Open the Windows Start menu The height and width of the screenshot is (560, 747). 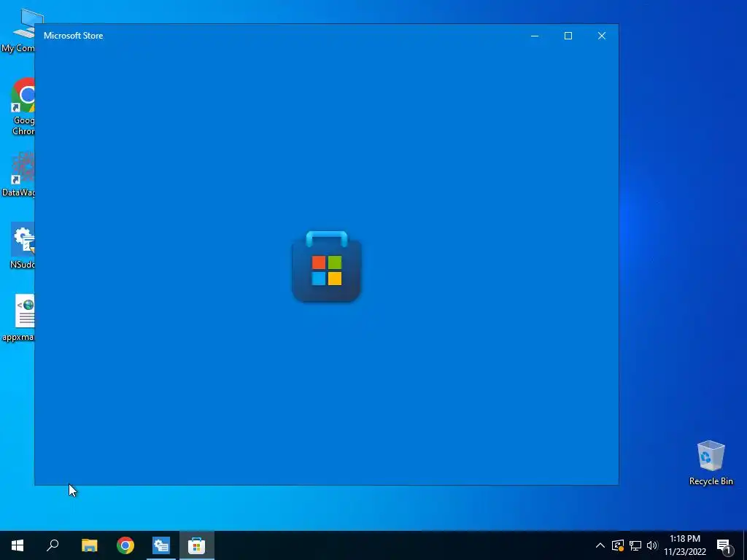click(x=18, y=545)
